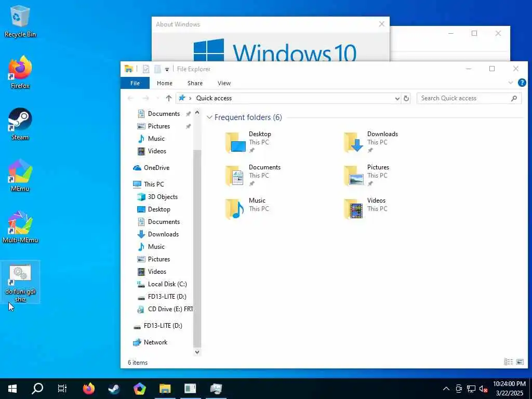Open the Windows Start menu
532x399 pixels.
coord(12,389)
